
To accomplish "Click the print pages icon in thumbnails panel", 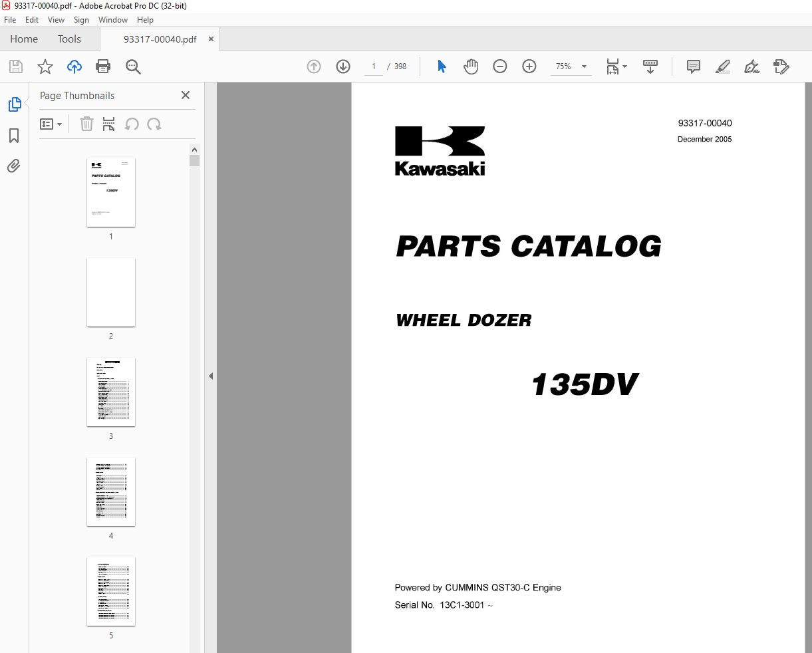I will pos(109,124).
